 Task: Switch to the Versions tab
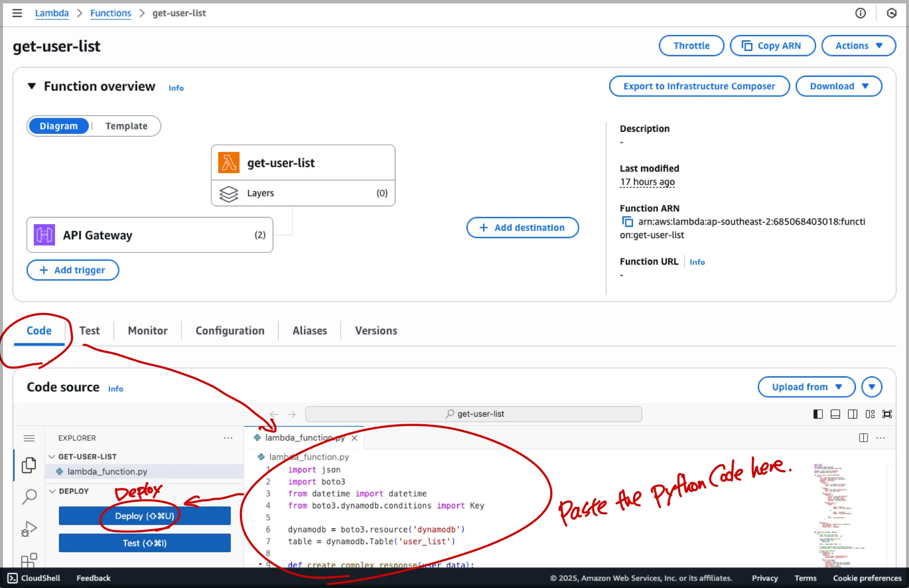[376, 331]
